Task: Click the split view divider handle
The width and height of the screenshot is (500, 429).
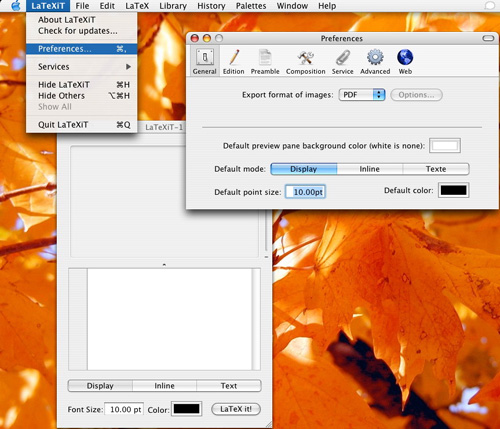Action: coord(164,265)
